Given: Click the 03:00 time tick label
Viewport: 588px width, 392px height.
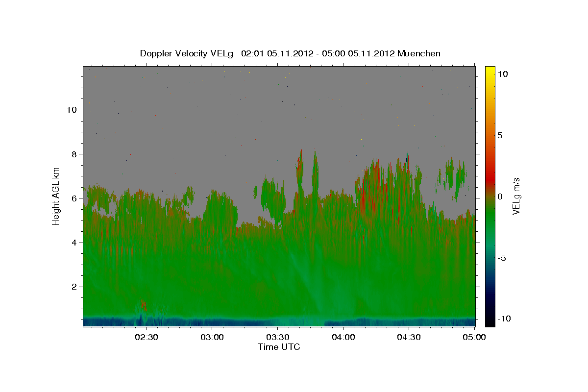Looking at the screenshot, I should point(212,337).
